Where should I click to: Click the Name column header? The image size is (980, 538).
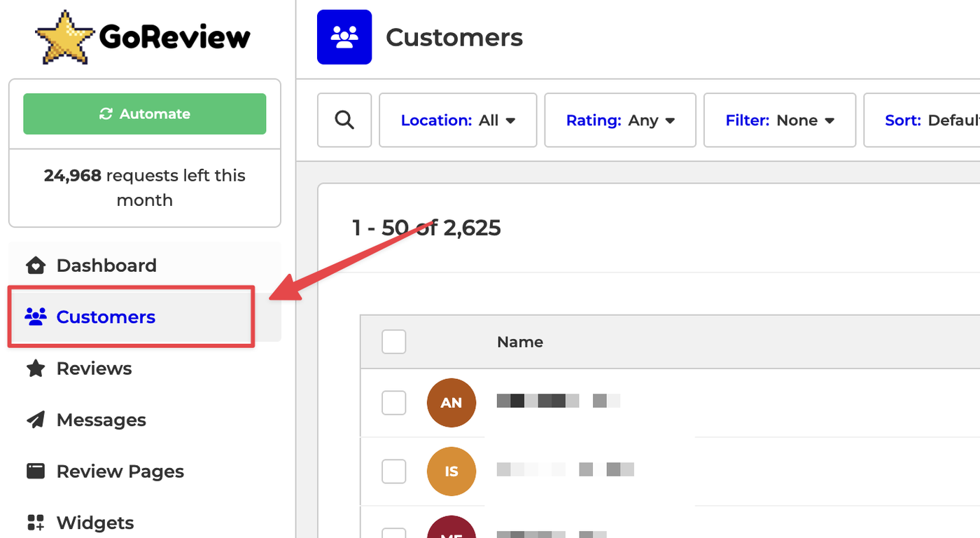520,342
